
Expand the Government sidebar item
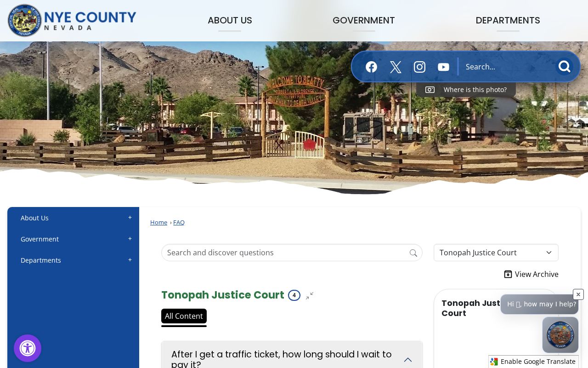tap(130, 239)
